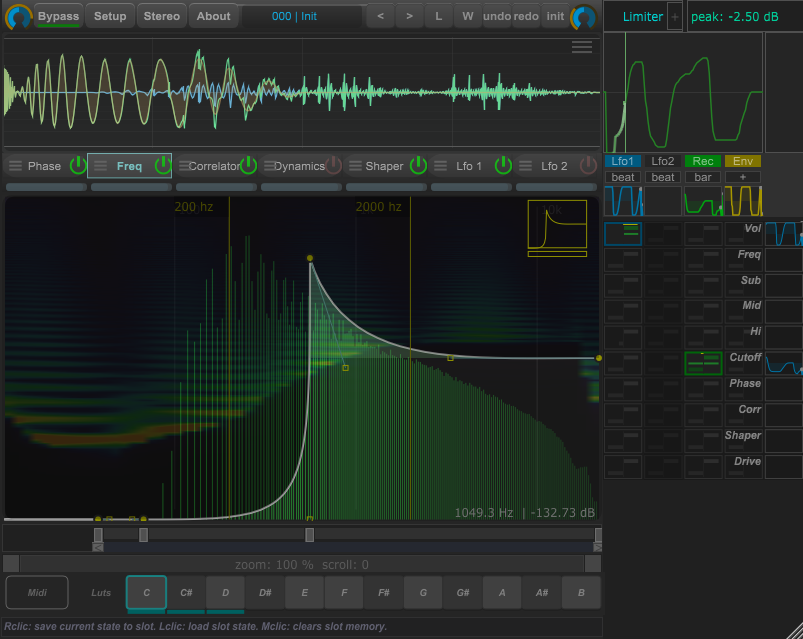The image size is (803, 639).
Task: Click the Phase module drag handle icon
Action: click(x=15, y=166)
